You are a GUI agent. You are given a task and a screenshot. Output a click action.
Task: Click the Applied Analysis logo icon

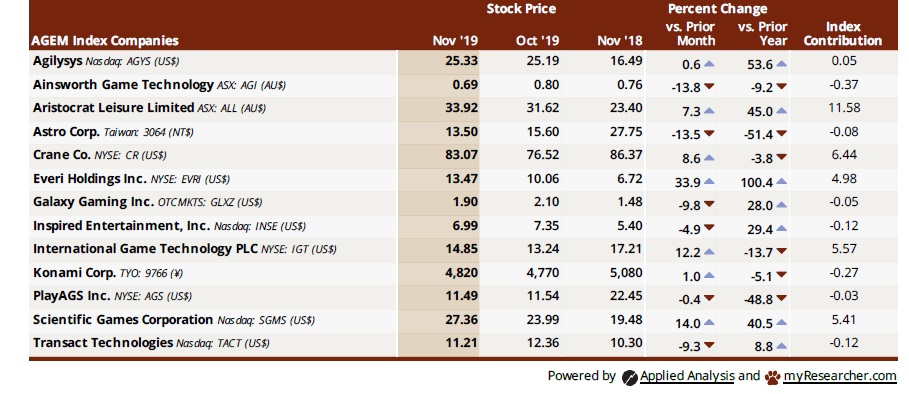630,377
